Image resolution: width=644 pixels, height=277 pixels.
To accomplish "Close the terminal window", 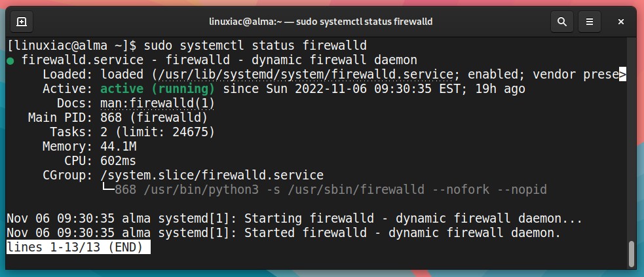I will click(x=621, y=22).
